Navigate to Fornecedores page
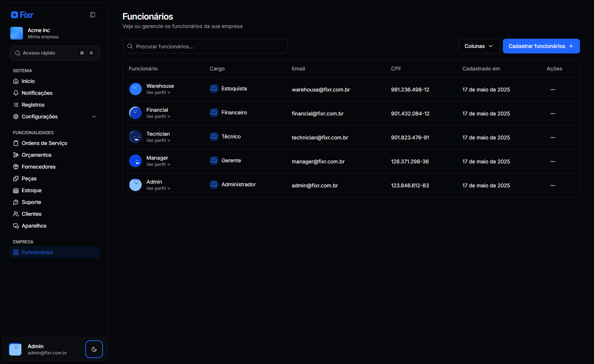Viewport: 594px width, 364px height. pos(38,167)
